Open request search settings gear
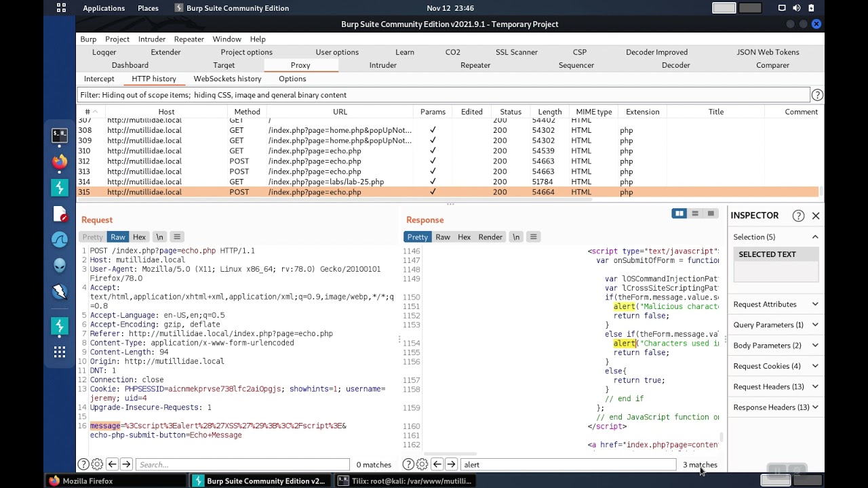The width and height of the screenshot is (868, 488). point(97,464)
